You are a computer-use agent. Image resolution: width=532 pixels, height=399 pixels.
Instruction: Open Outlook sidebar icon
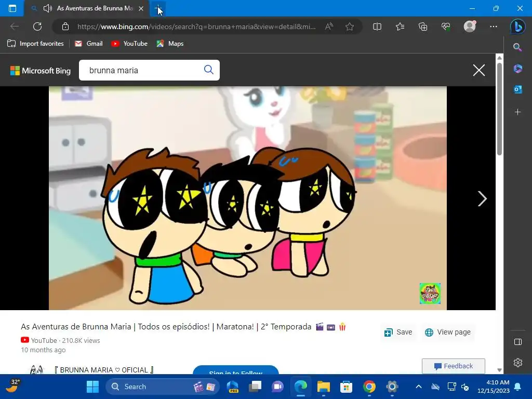pyautogui.click(x=517, y=89)
